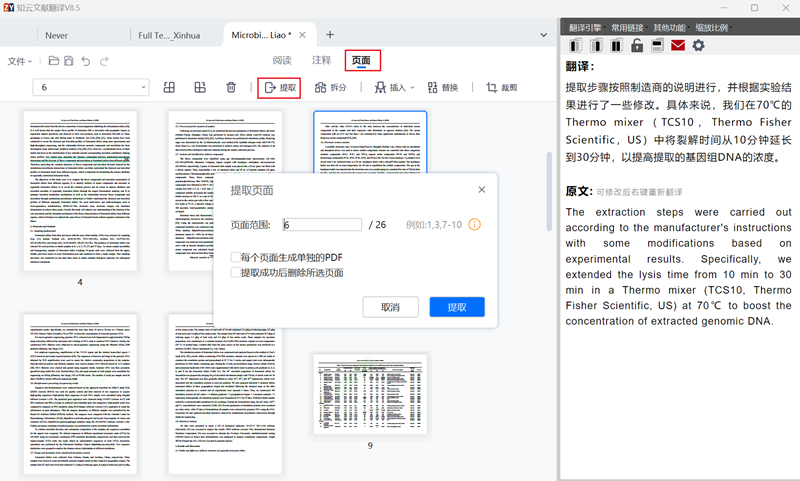
Task: Open the 插入 (insert) dropdown
Action: [x=395, y=88]
